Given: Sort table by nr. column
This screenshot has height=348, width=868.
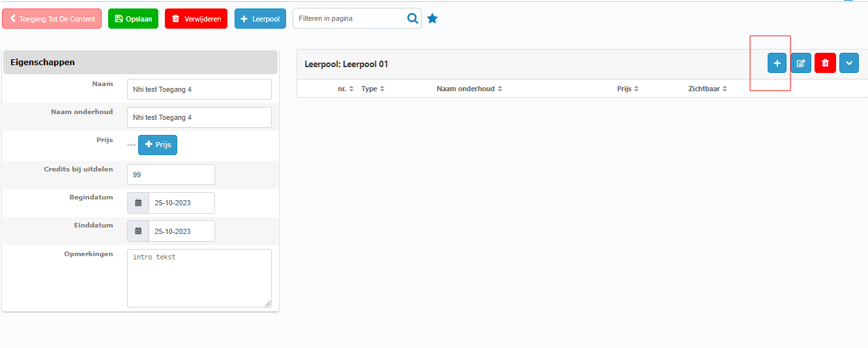Looking at the screenshot, I should (345, 89).
